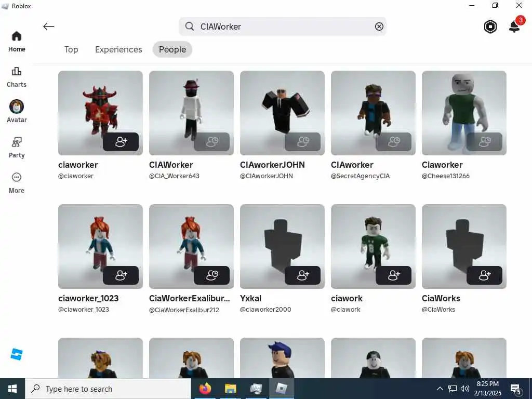Open CIAWorker @CIA_Worker643 avatar thumbnail
This screenshot has height=399, width=532.
[x=191, y=113]
